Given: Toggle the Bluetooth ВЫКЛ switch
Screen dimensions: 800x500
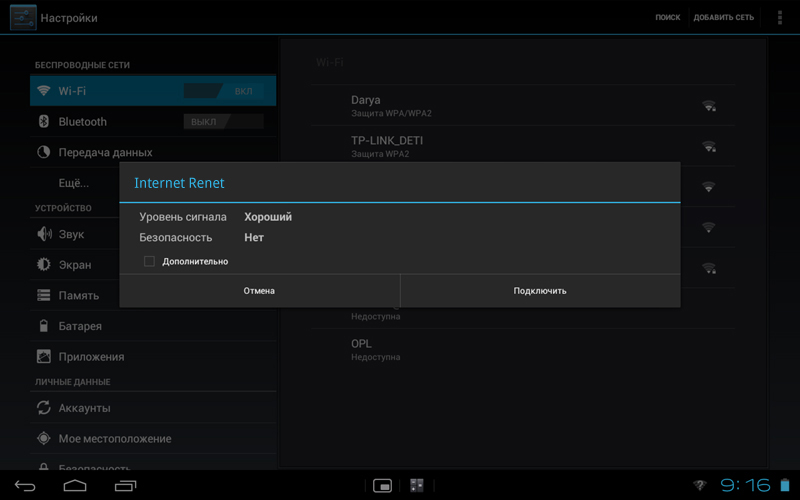Looking at the screenshot, I should 223,122.
